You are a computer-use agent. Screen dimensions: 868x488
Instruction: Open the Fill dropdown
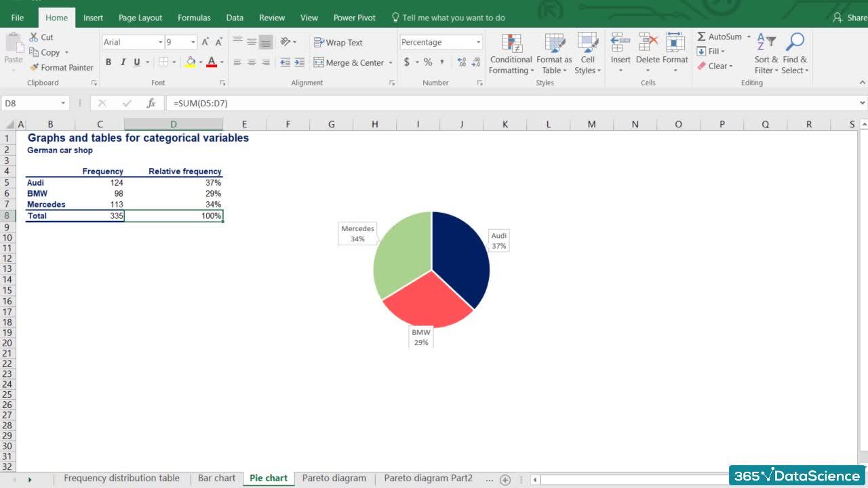[711, 52]
